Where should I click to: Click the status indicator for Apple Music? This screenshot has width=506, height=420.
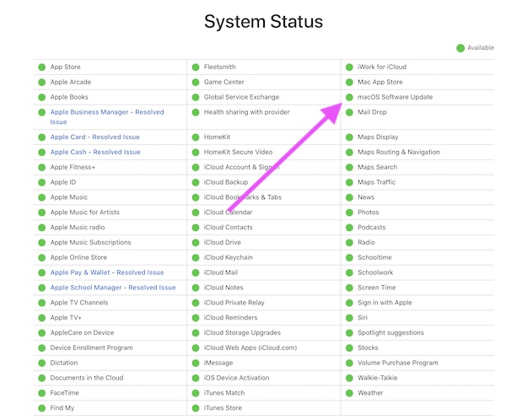[x=41, y=197]
